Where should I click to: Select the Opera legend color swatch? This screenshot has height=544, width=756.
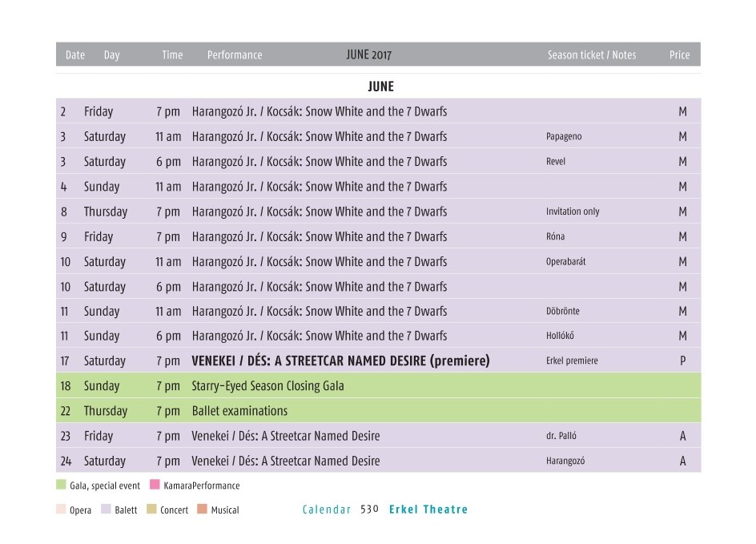coord(61,509)
